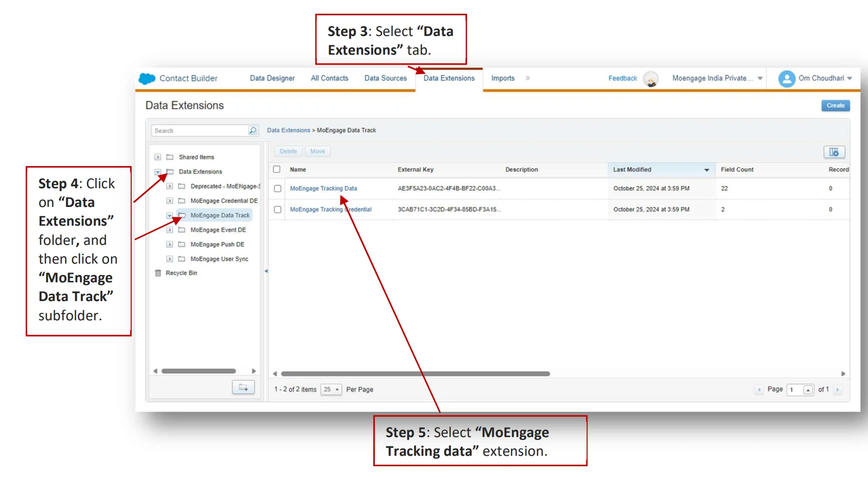
Task: Click the Search input field
Action: 200,131
